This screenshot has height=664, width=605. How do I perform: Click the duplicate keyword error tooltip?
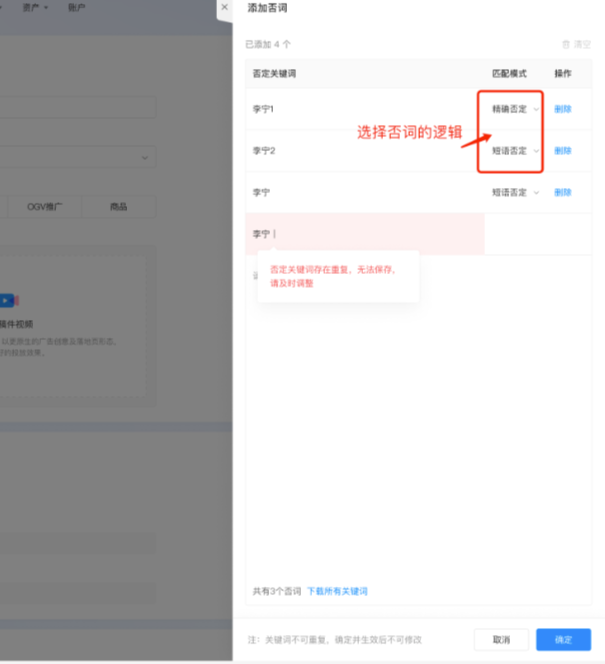click(338, 276)
